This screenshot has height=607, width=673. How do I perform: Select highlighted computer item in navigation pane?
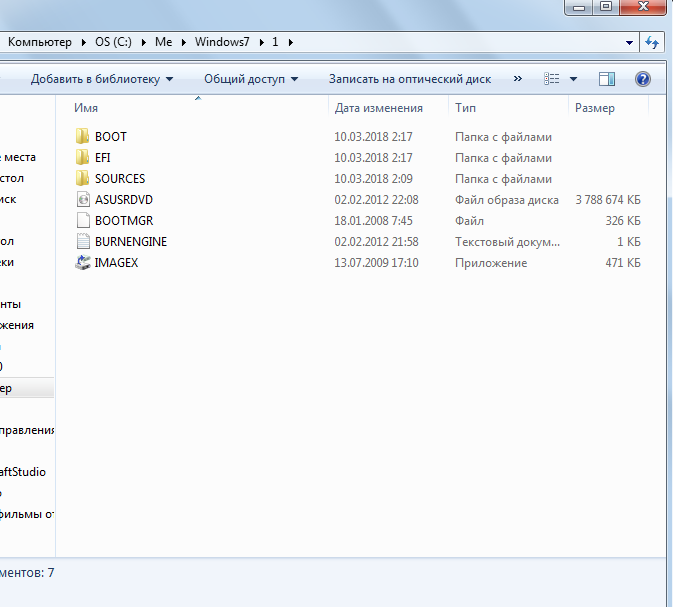(27, 388)
